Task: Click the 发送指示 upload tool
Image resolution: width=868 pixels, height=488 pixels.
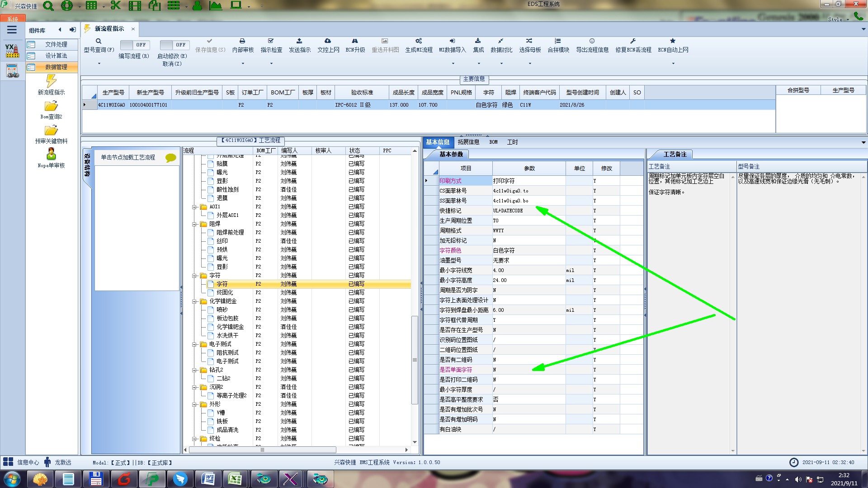Action: click(300, 46)
